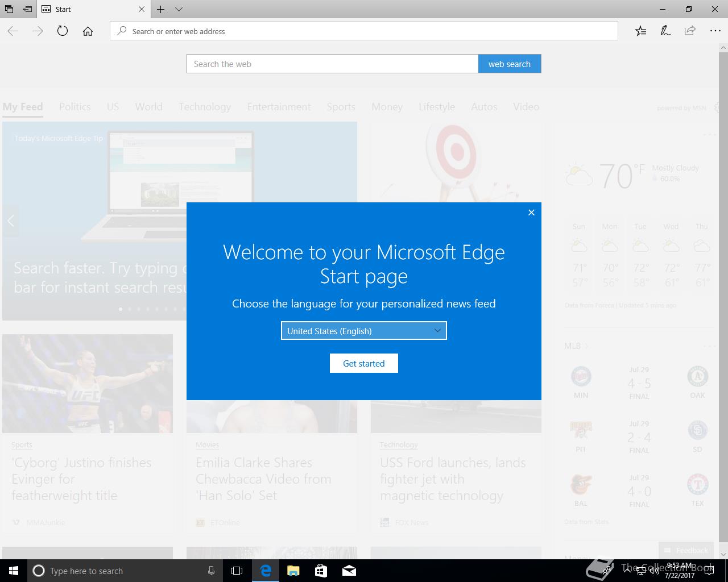Click the Sports category label on article
This screenshot has height=582, width=728.
[22, 445]
